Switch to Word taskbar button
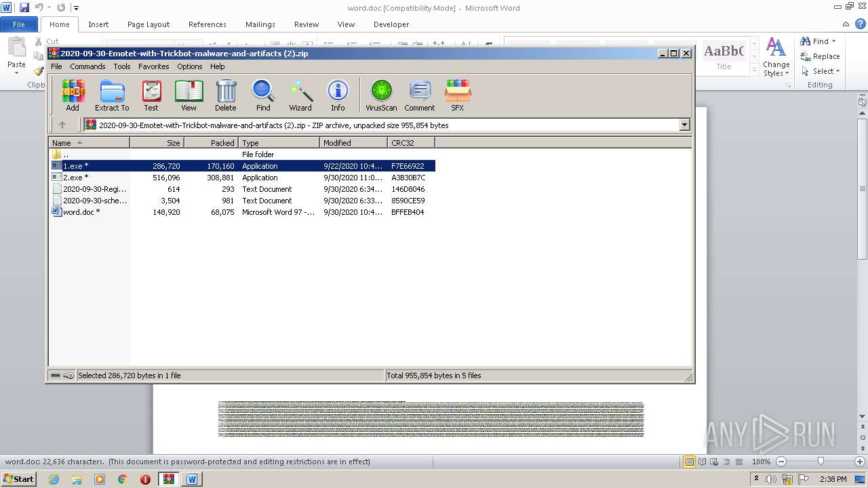Image resolution: width=868 pixels, height=488 pixels. point(192,479)
